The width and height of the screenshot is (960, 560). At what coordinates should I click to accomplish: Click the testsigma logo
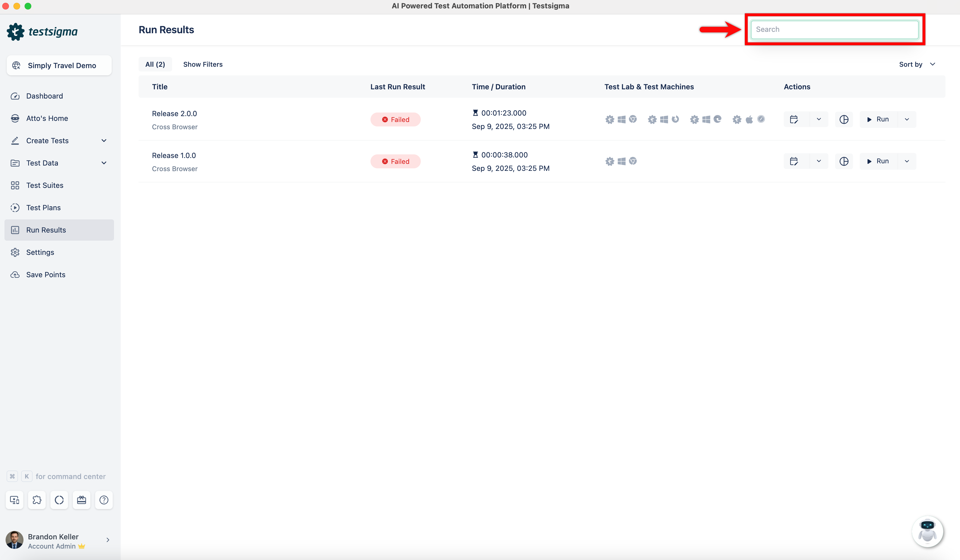pos(42,32)
